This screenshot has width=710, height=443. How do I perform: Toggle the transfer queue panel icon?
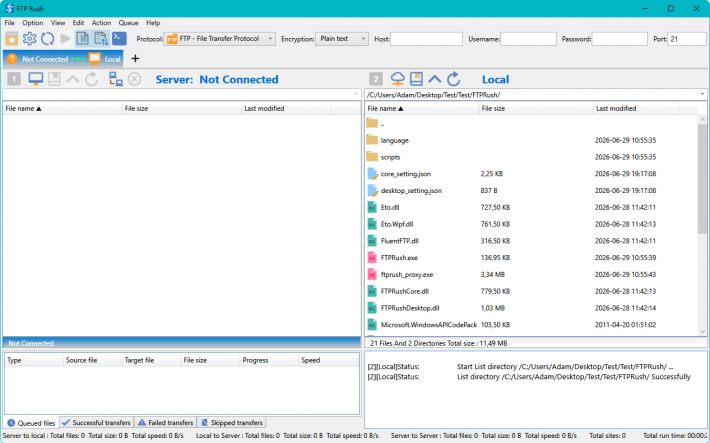101,39
